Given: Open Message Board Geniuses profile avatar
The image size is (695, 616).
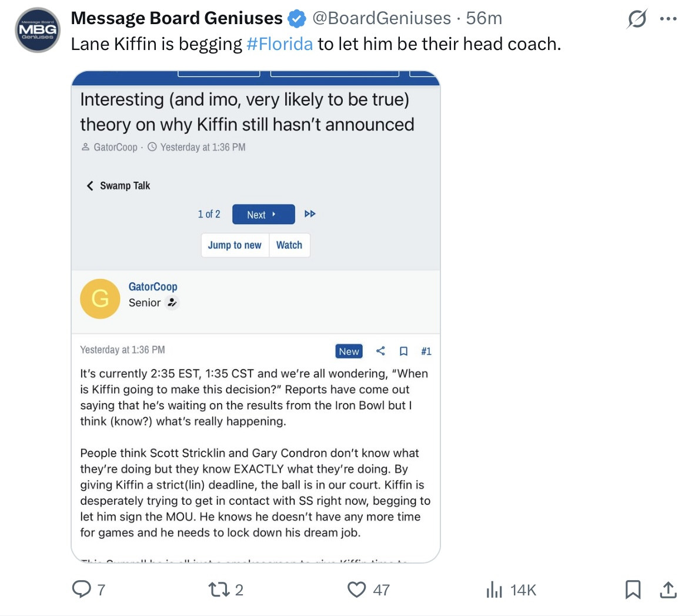Looking at the screenshot, I should [x=37, y=30].
